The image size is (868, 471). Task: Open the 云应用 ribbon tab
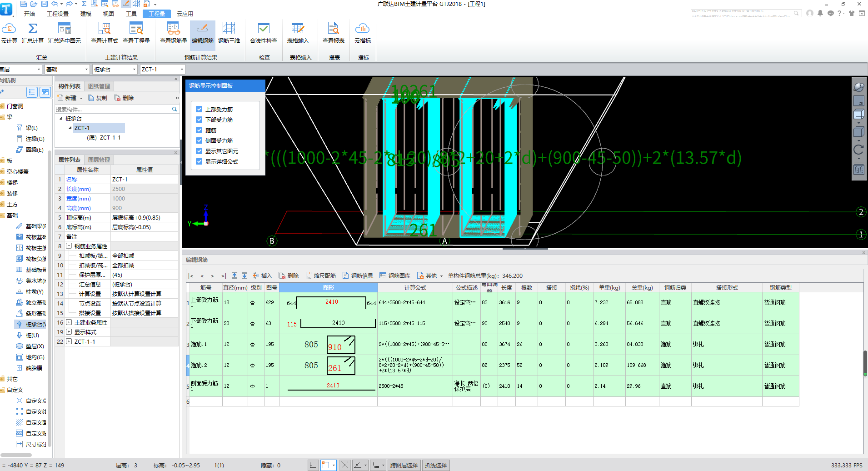click(185, 14)
